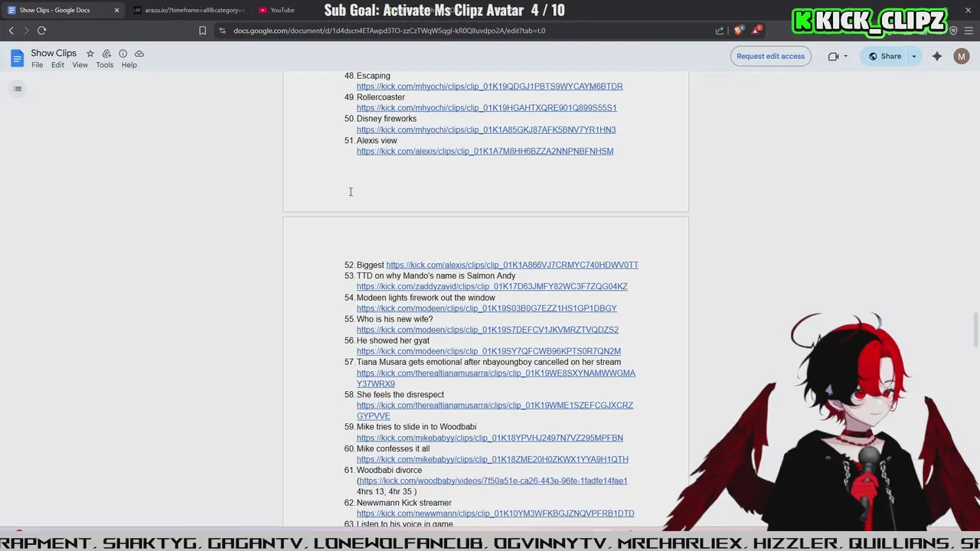Click the text "4hrs 13, 4hr 35 )"
Screen dimensions: 980x551
tap(387, 491)
